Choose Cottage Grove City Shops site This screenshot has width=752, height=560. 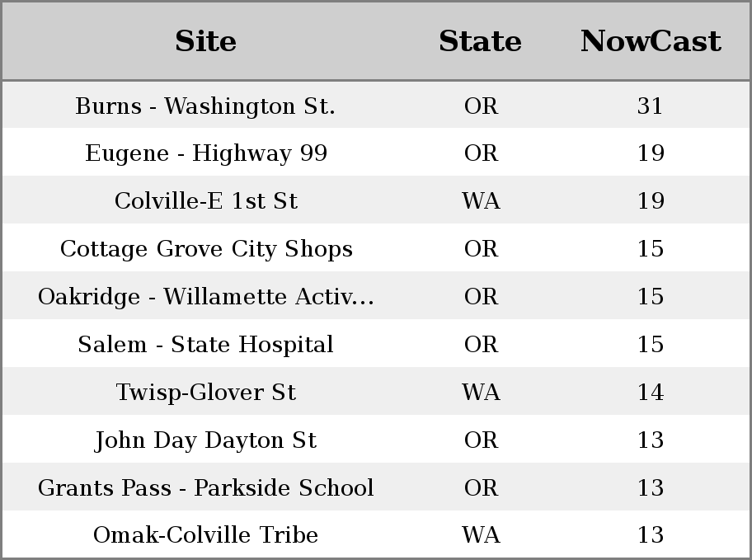(206, 249)
